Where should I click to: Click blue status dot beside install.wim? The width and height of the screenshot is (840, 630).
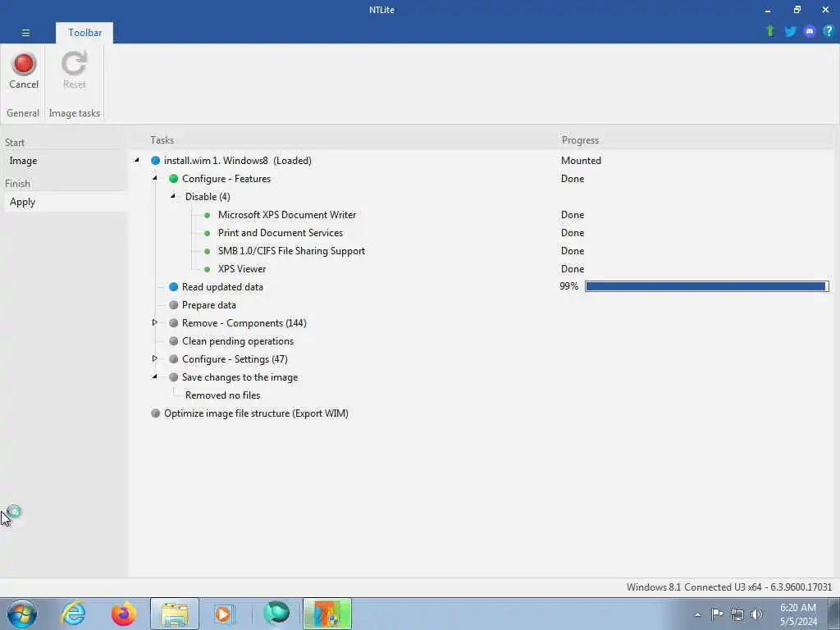pos(155,160)
